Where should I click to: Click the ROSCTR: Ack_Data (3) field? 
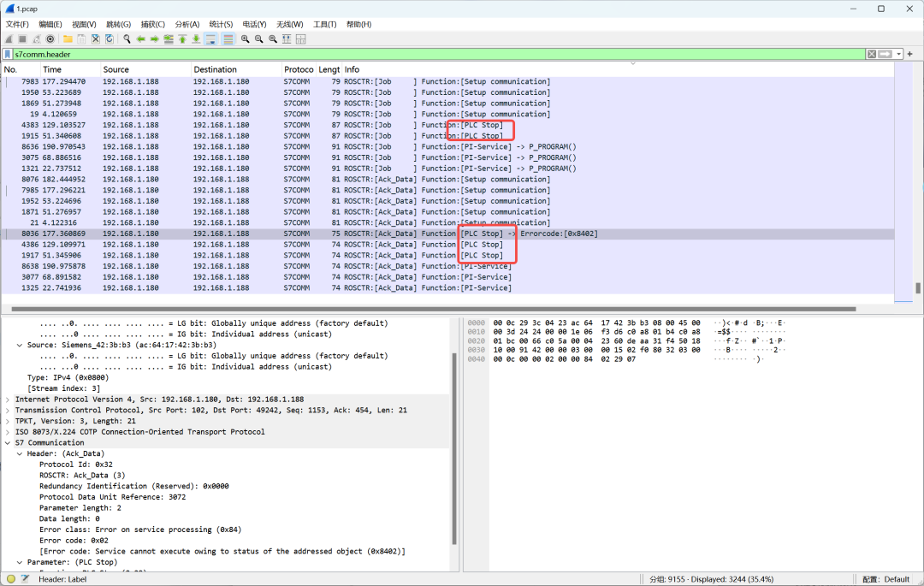[82, 476]
